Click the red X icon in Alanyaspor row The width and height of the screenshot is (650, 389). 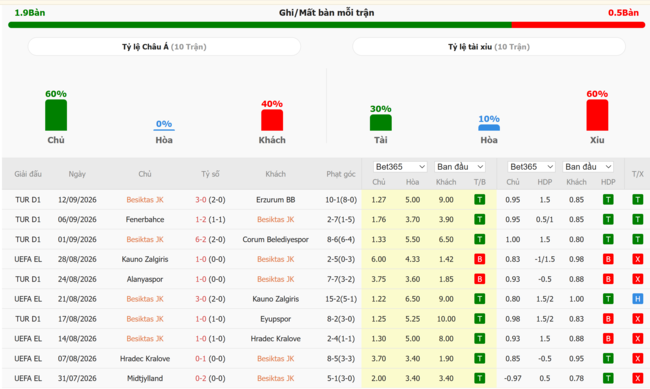coord(637,279)
